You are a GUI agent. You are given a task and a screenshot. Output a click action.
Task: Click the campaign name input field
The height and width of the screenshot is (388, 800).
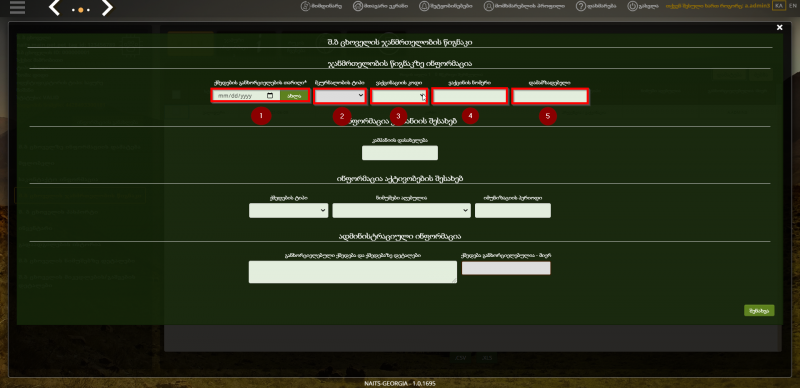pos(399,153)
